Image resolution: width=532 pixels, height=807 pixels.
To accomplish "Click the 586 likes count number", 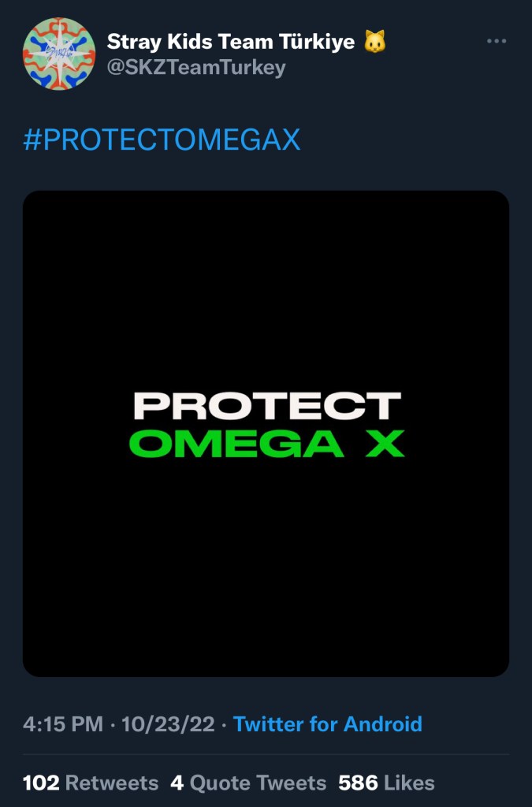I will [x=358, y=783].
